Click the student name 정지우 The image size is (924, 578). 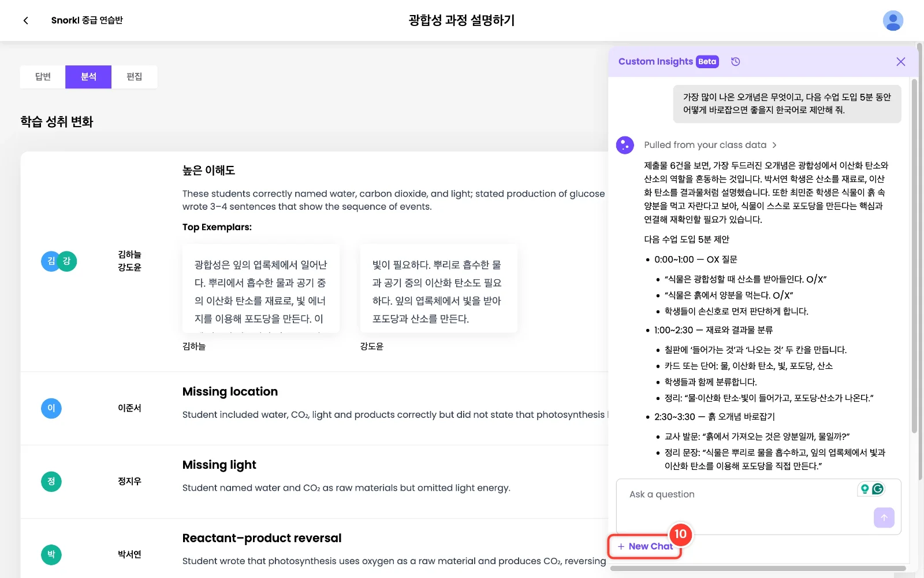129,481
